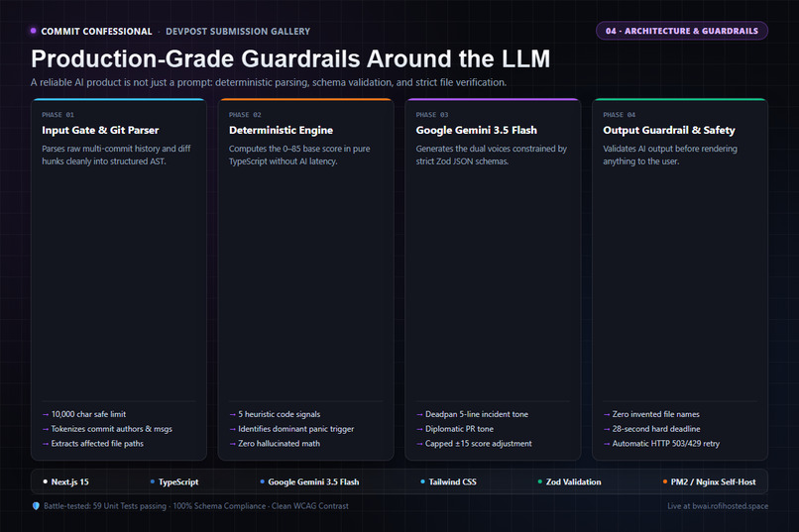Viewport: 799px width, 532px height.
Task: Click description 'Generates the dual voices'
Action: (492, 155)
